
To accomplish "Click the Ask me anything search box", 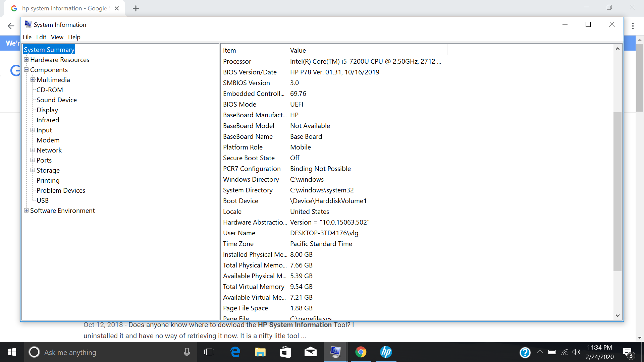I will [x=111, y=352].
